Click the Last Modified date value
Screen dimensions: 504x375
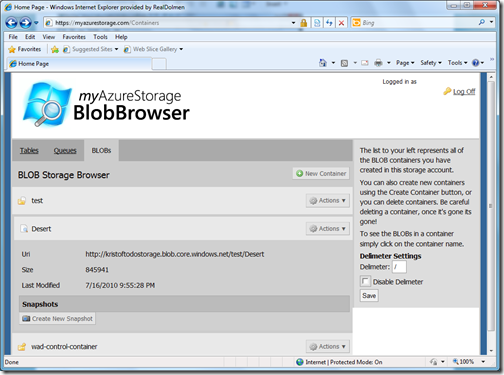click(120, 285)
